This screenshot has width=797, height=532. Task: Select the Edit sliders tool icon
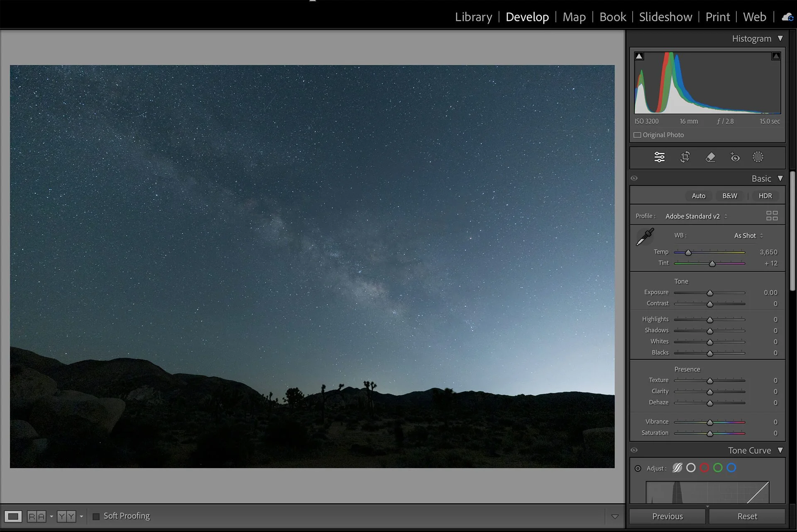pyautogui.click(x=659, y=157)
